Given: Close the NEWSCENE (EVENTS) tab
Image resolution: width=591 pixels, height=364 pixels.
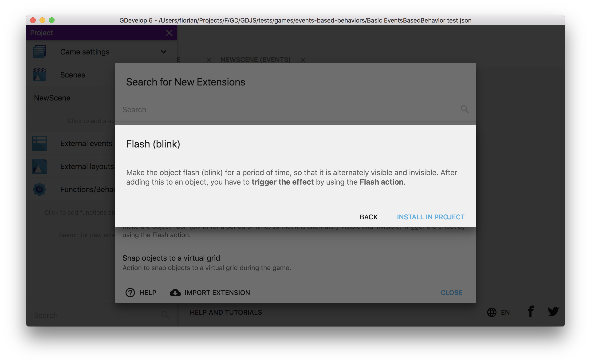Looking at the screenshot, I should [303, 60].
